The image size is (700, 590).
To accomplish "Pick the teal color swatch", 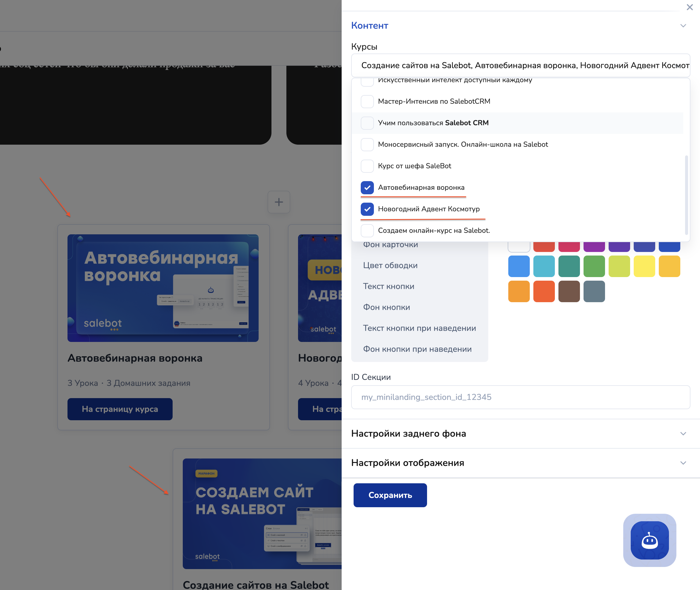I will pos(569,266).
